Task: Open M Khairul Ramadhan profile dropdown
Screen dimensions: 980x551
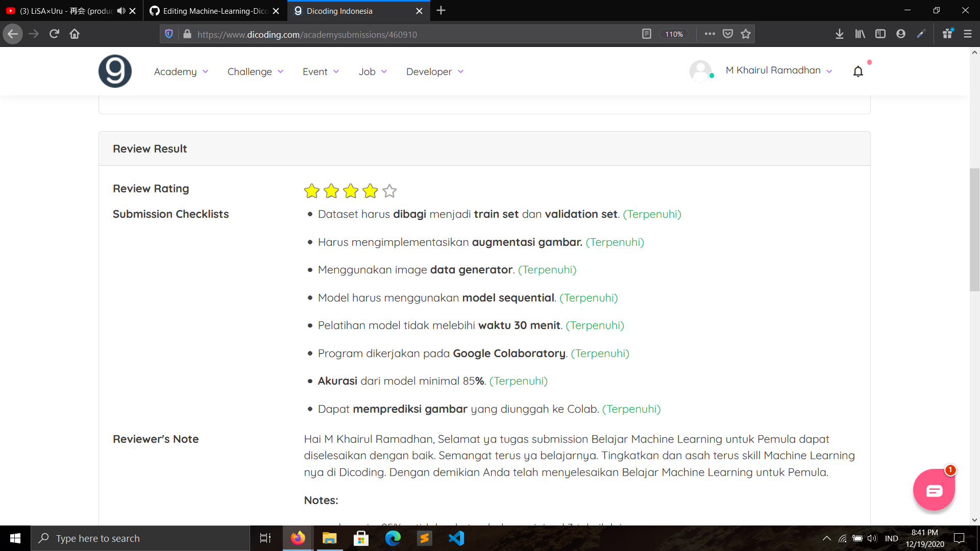Action: [x=778, y=70]
